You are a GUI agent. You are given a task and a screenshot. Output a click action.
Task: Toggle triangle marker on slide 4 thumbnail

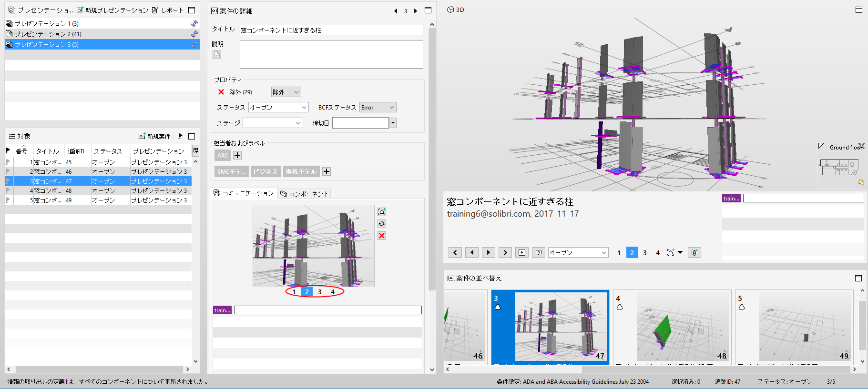[x=620, y=307]
